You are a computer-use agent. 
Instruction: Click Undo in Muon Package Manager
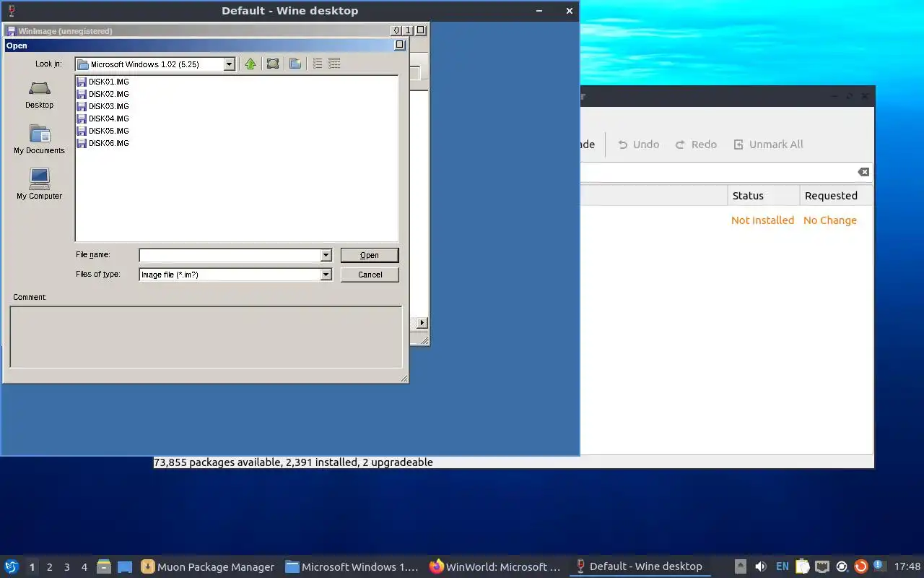click(x=639, y=144)
